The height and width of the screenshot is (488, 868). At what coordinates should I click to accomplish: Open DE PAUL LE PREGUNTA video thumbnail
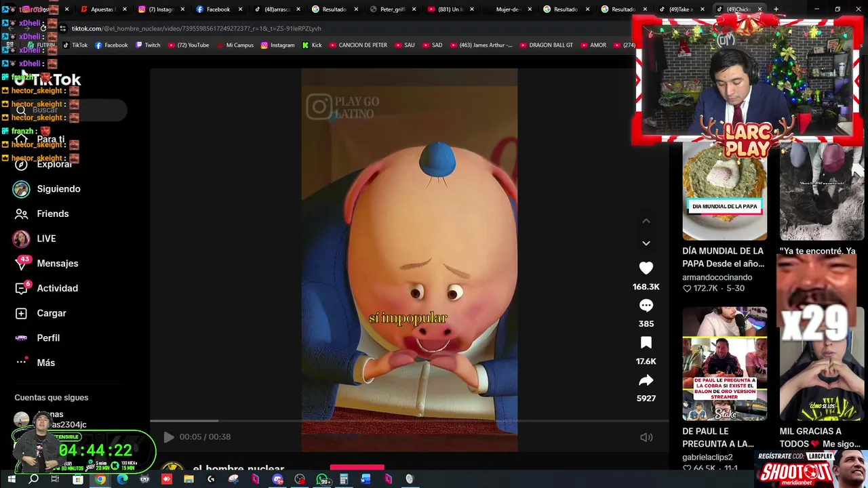coord(724,363)
